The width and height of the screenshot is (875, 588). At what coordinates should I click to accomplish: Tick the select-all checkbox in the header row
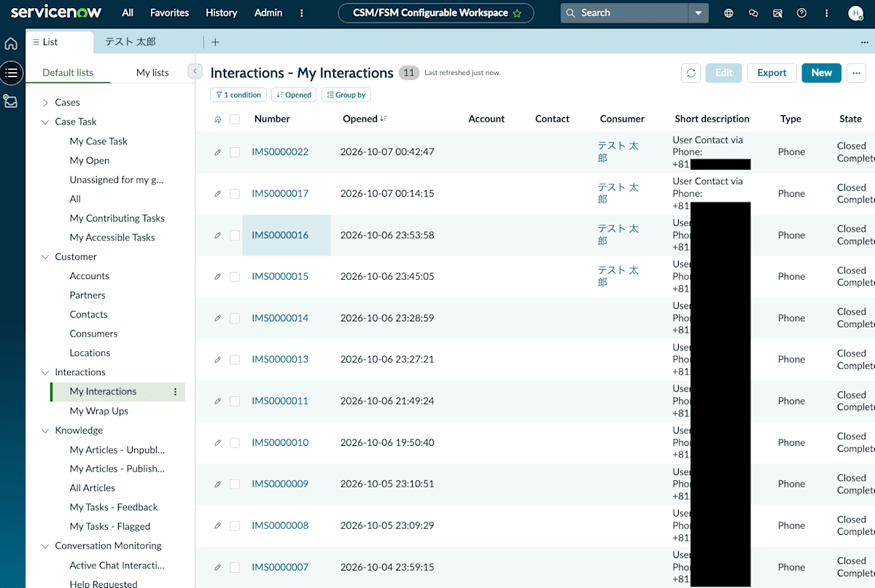click(x=235, y=119)
